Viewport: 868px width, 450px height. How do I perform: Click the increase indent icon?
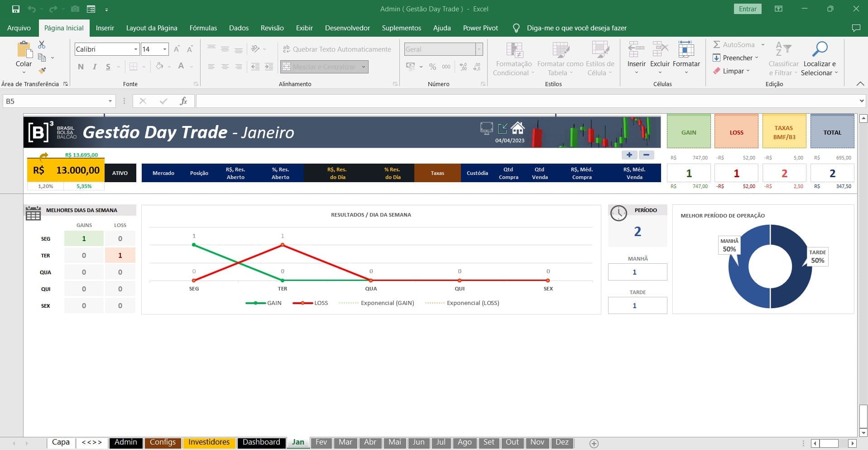[269, 67]
